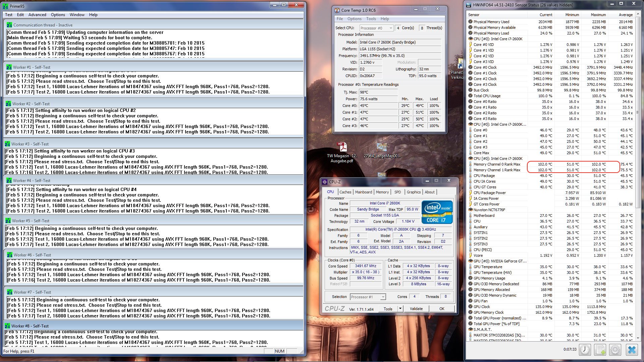This screenshot has width=644, height=362.
Task: Click the Prime95 title bar app icon
Action: 5,6
